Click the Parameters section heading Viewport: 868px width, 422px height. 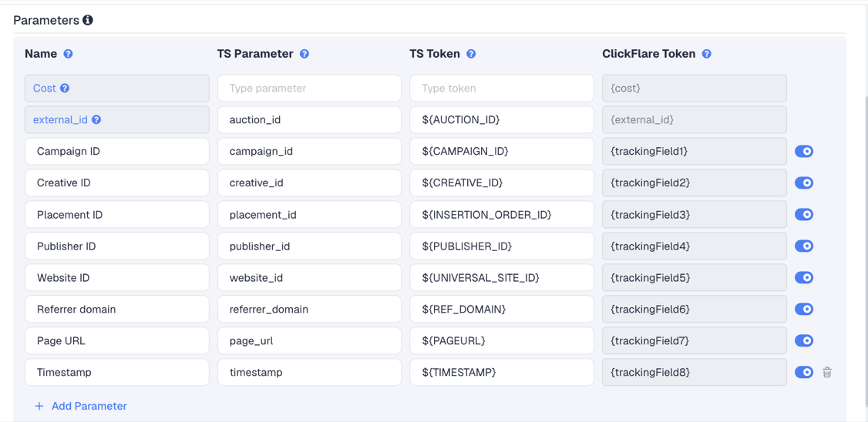point(46,21)
